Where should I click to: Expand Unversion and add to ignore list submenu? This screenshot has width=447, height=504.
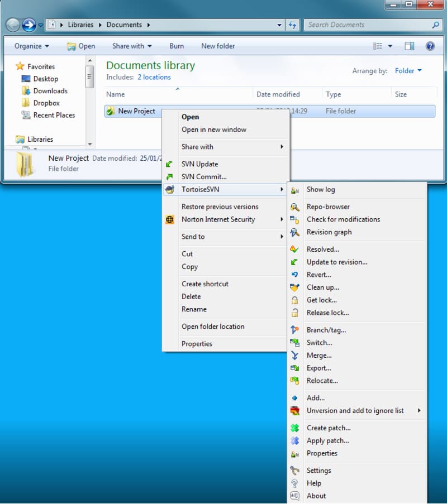(x=419, y=411)
